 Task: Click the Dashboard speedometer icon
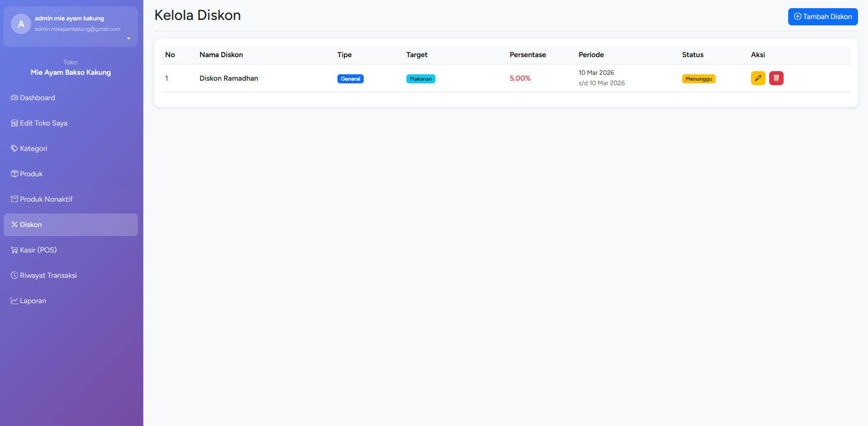pyautogui.click(x=15, y=98)
